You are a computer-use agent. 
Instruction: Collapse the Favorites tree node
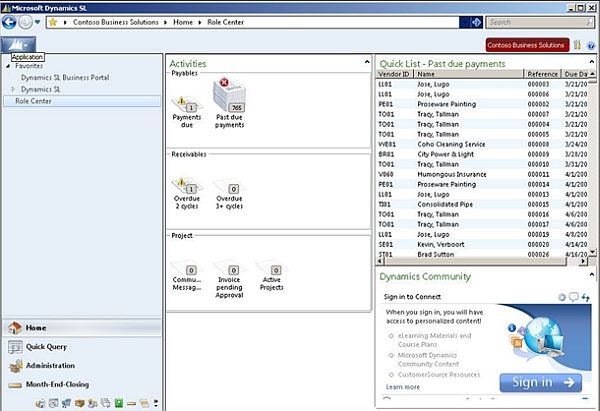(7, 66)
